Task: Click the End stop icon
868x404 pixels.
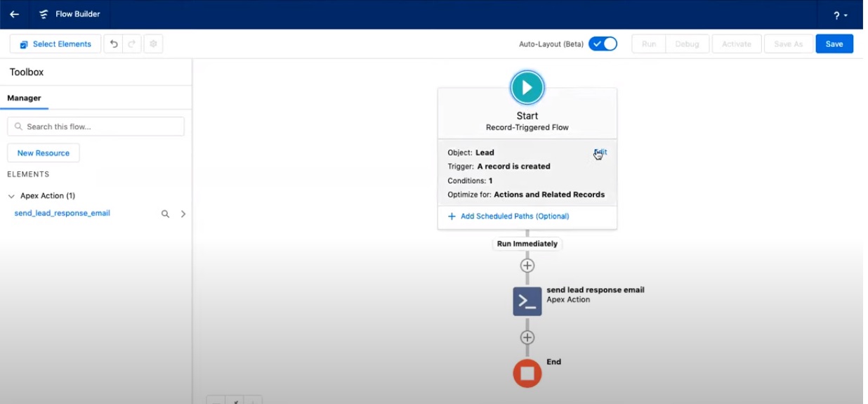Action: pyautogui.click(x=527, y=373)
